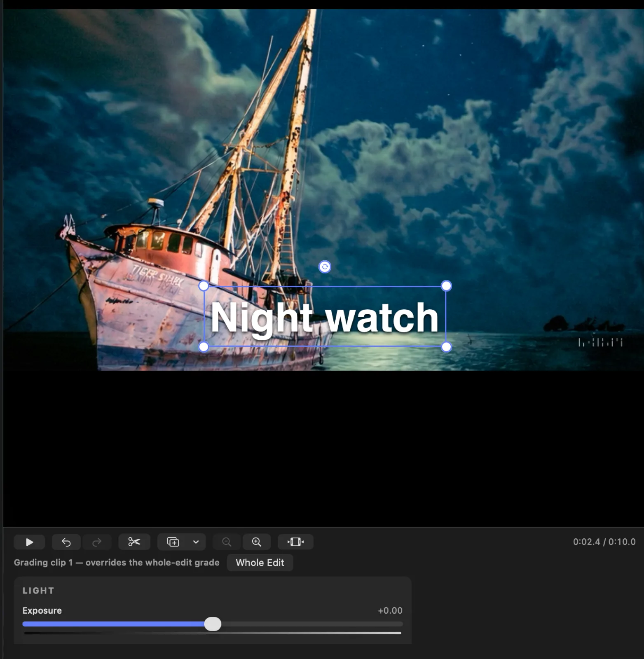The image size is (644, 659).
Task: Split clip with the scissors tool
Action: click(134, 542)
